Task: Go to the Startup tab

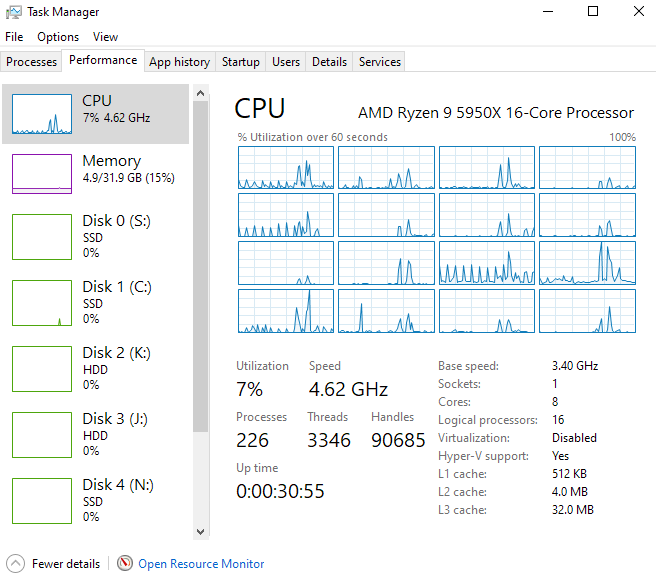Action: [241, 62]
